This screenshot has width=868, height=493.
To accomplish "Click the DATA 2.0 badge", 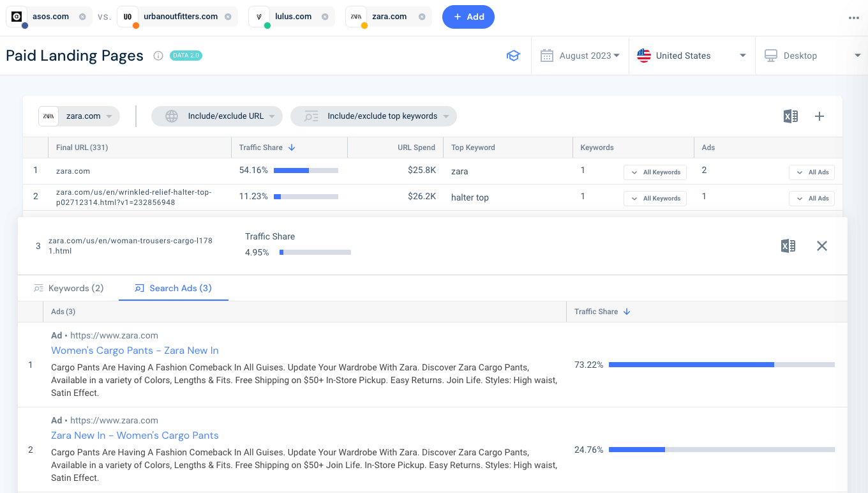I will pos(186,56).
